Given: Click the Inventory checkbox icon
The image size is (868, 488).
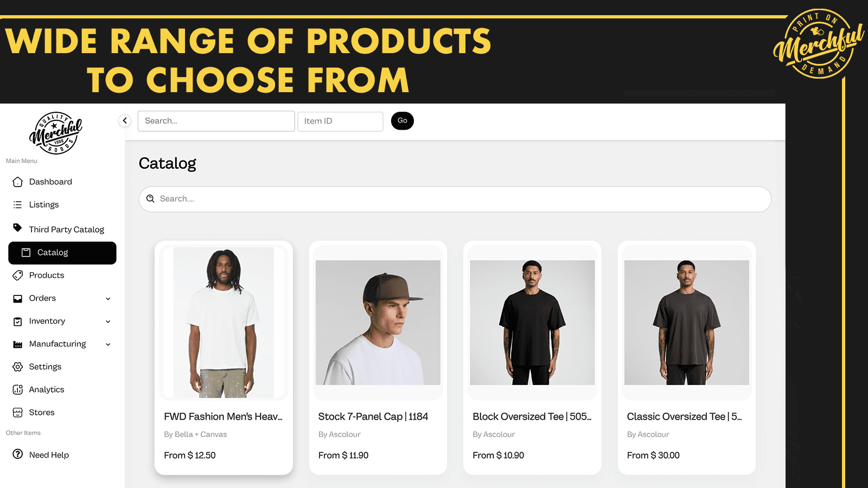Looking at the screenshot, I should click(18, 321).
